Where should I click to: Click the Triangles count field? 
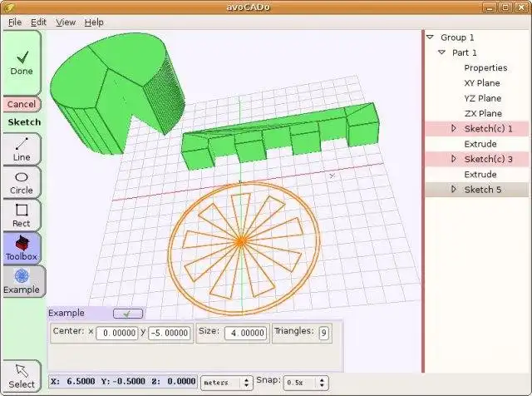pos(323,333)
